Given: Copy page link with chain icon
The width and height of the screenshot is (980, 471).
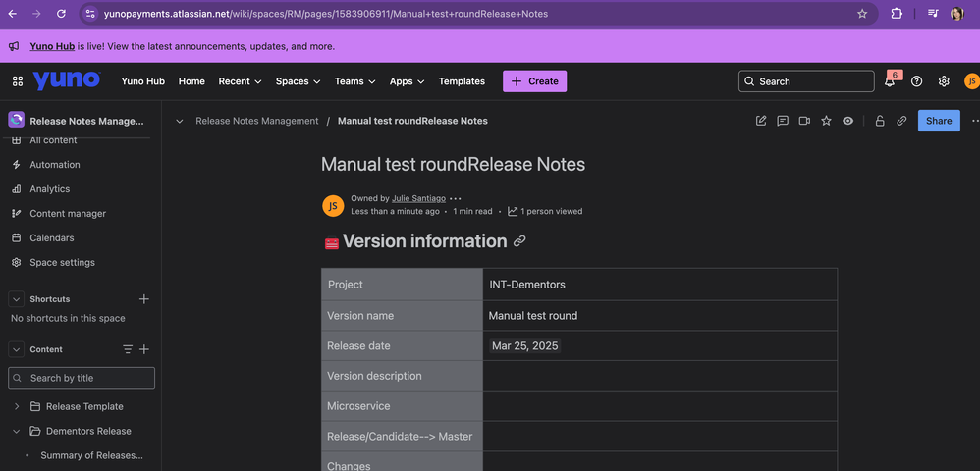Looking at the screenshot, I should tap(900, 121).
